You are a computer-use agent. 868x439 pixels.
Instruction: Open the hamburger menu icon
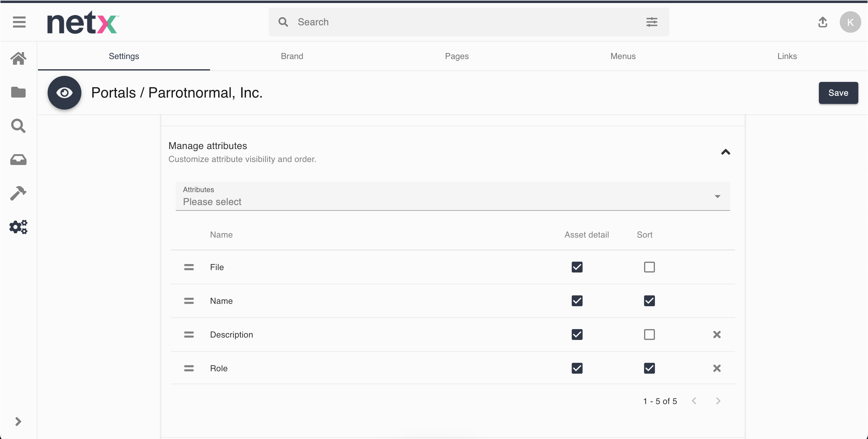[x=19, y=22]
